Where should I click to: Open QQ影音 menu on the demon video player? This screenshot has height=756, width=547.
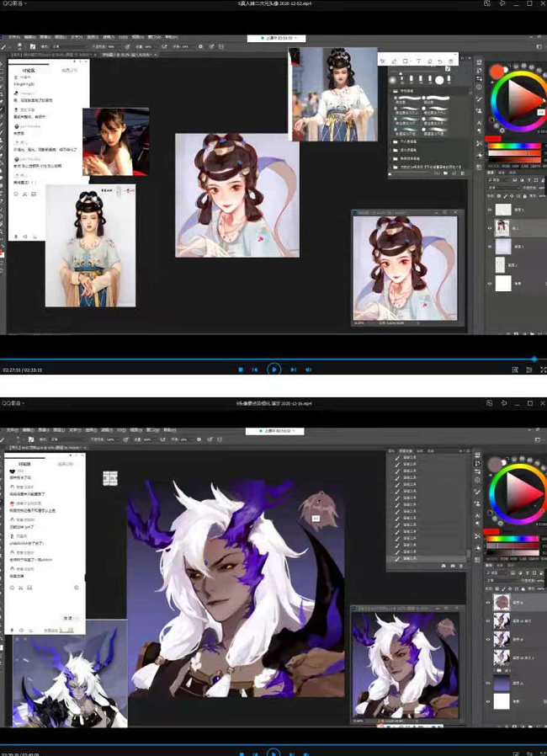pos(13,402)
